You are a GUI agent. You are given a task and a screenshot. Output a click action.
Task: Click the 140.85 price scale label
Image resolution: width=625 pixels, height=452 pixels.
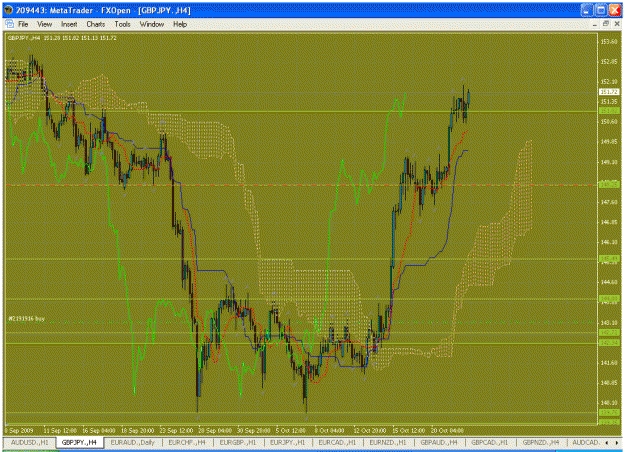609,383
